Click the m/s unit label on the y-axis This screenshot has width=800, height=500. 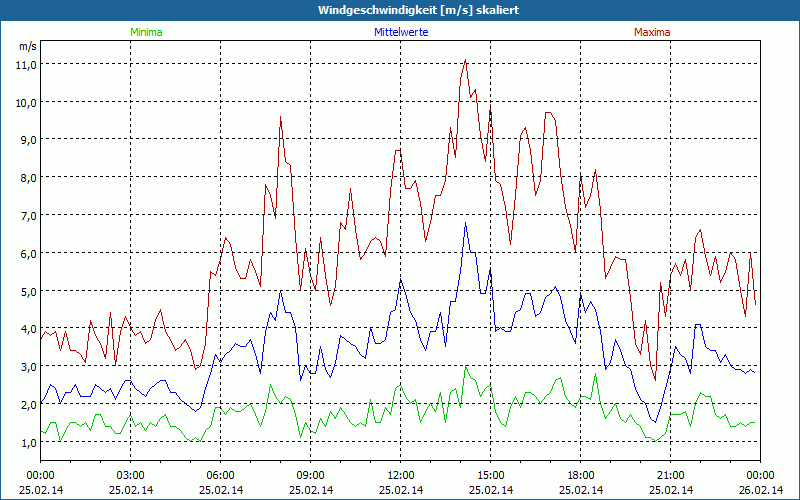pyautogui.click(x=28, y=47)
